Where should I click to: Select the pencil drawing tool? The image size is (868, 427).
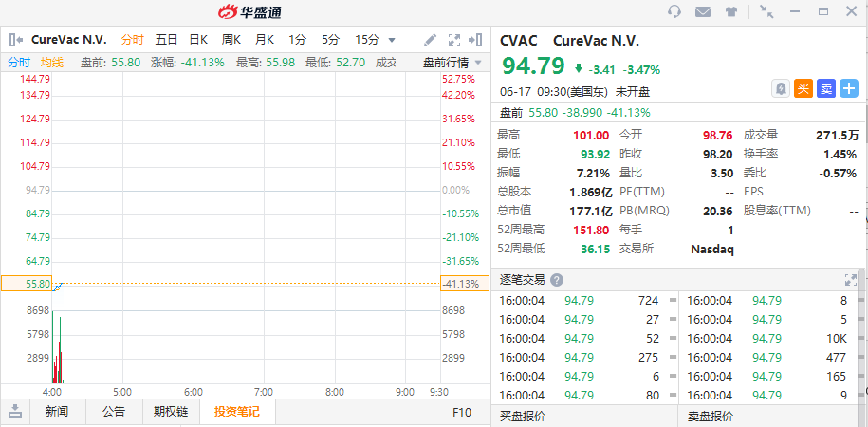(x=430, y=40)
